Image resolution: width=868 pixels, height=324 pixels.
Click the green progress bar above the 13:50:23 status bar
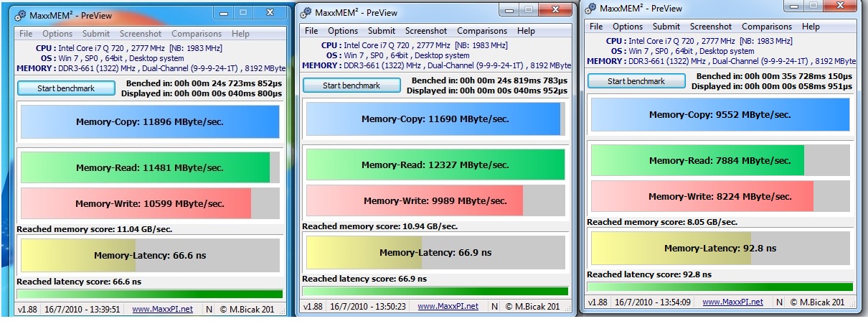[x=435, y=291]
